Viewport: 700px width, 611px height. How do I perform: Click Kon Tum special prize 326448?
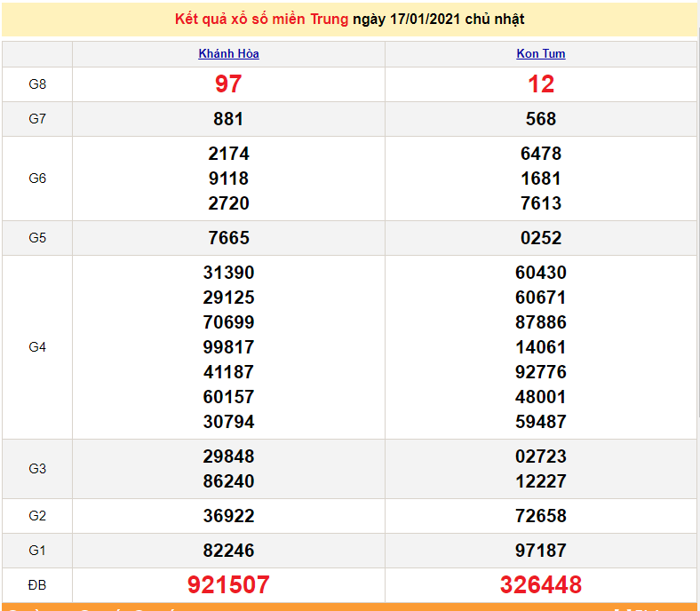point(540,584)
